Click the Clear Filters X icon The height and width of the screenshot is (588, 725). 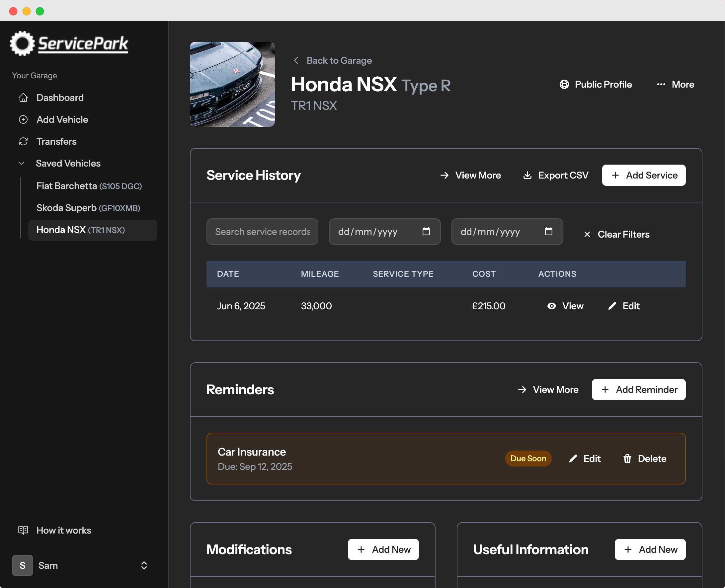[x=587, y=234]
